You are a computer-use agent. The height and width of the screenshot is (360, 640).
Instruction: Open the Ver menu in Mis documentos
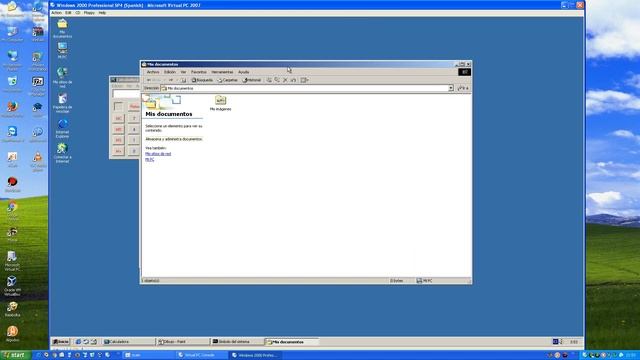(x=183, y=72)
